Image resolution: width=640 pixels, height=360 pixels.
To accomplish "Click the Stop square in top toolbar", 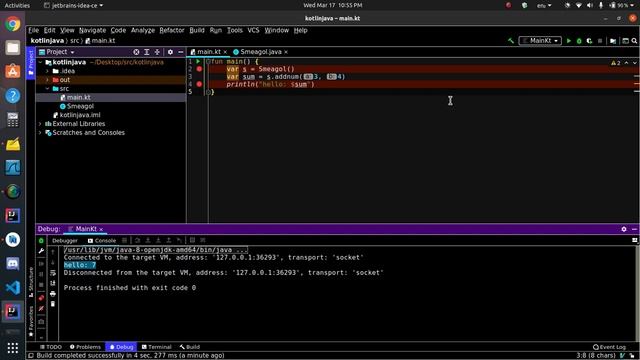I will click(600, 41).
